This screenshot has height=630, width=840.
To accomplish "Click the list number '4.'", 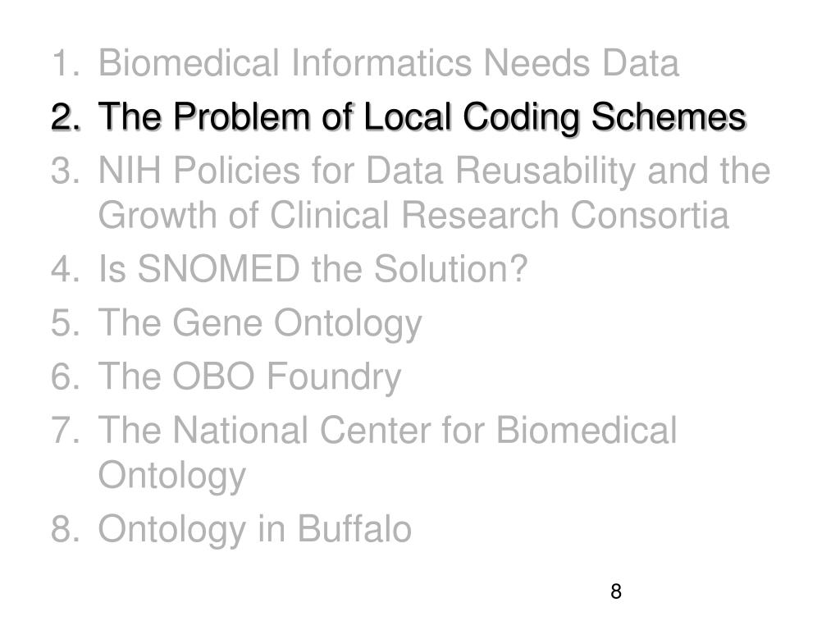I will [x=66, y=269].
